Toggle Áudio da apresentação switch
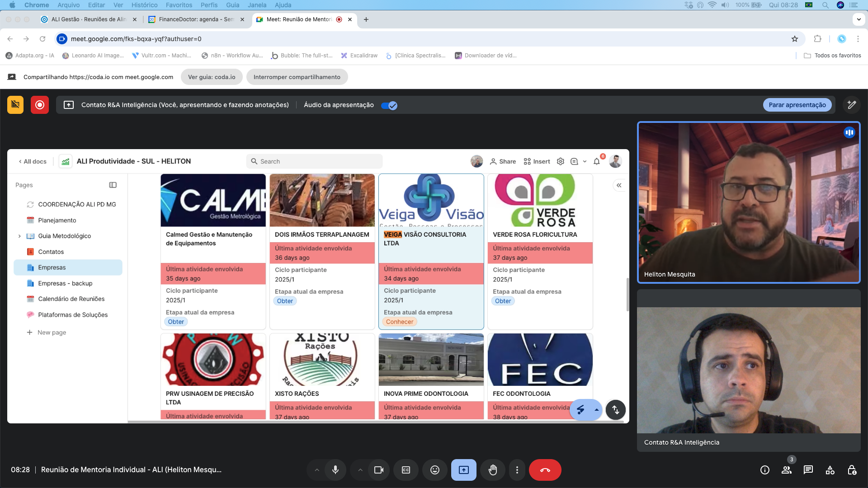 (x=389, y=105)
